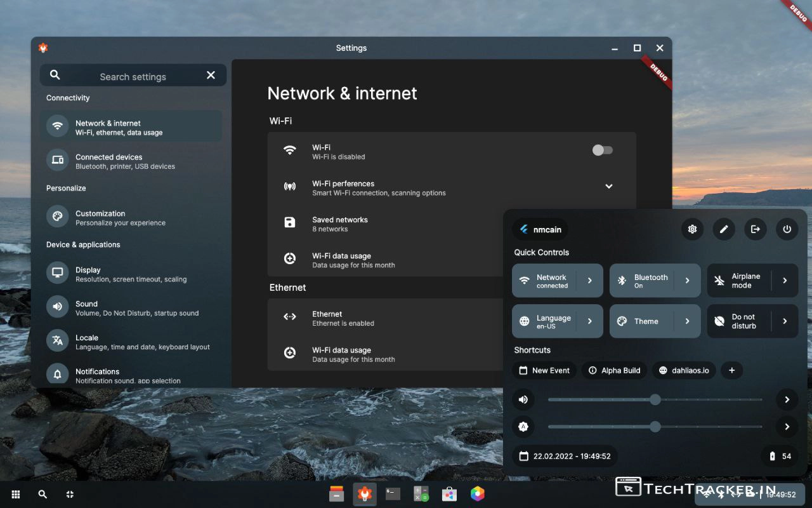Image resolution: width=812 pixels, height=508 pixels.
Task: Open the terminal app in the taskbar
Action: (x=393, y=494)
